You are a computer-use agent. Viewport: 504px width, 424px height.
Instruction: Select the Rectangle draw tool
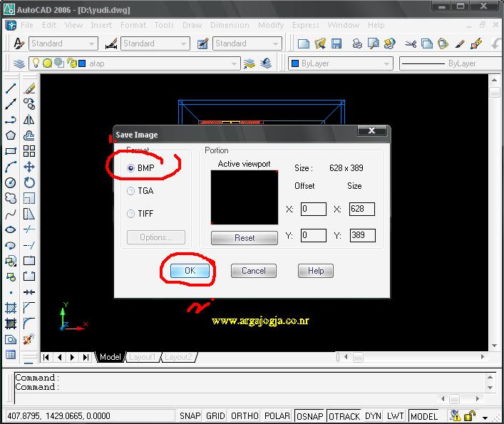[x=11, y=151]
